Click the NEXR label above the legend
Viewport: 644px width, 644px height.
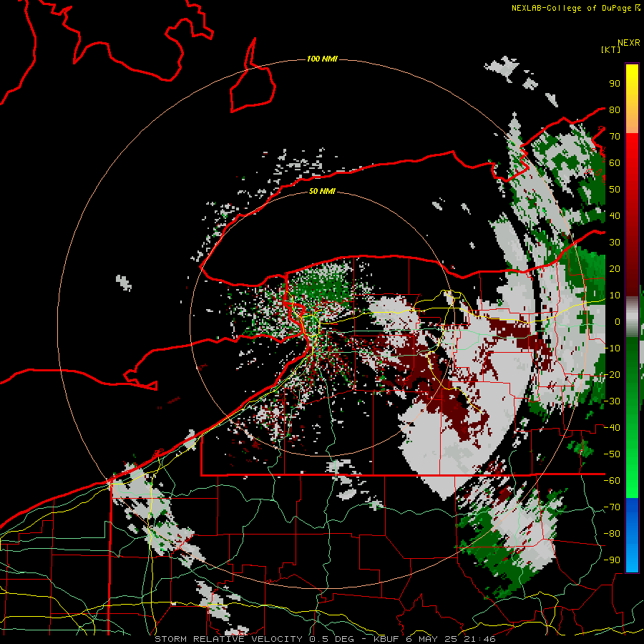point(628,43)
